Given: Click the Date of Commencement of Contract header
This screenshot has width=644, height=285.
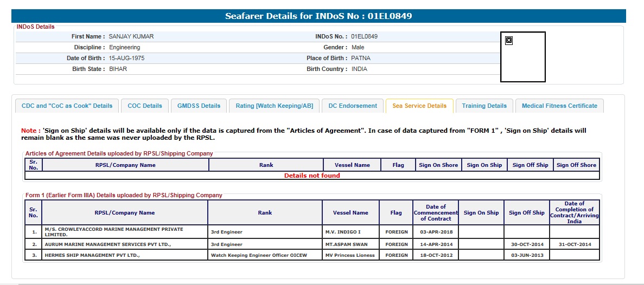Looking at the screenshot, I should [x=435, y=213].
